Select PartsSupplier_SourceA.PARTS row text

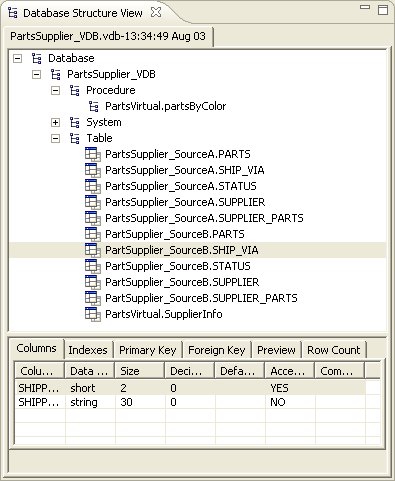pyautogui.click(x=178, y=154)
